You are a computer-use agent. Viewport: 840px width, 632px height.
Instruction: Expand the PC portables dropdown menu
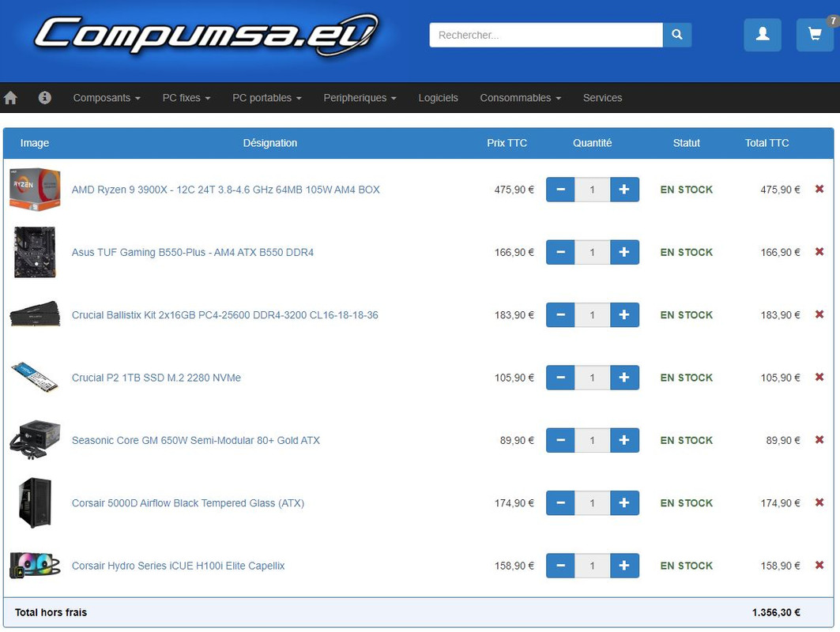point(267,98)
